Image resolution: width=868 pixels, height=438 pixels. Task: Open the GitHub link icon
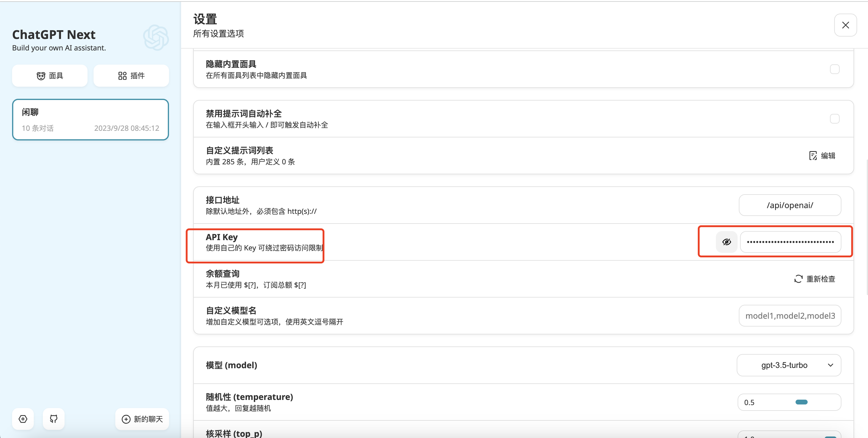click(x=54, y=419)
